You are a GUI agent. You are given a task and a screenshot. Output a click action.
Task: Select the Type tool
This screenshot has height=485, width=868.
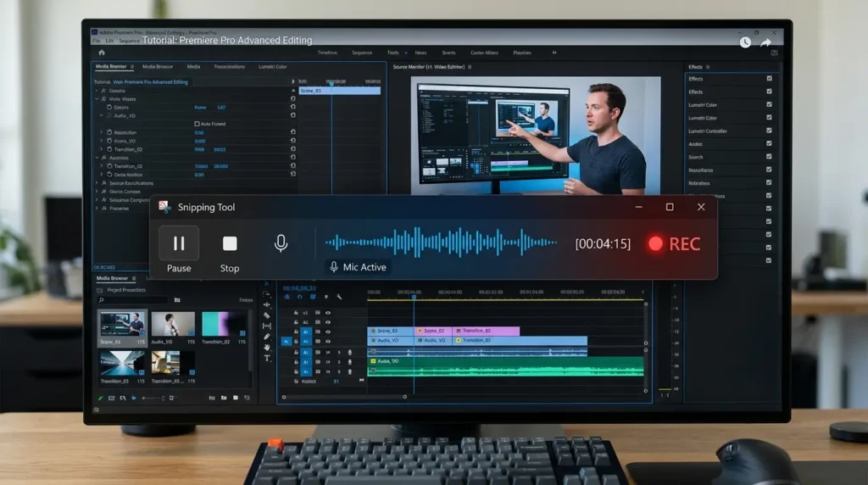tap(267, 358)
